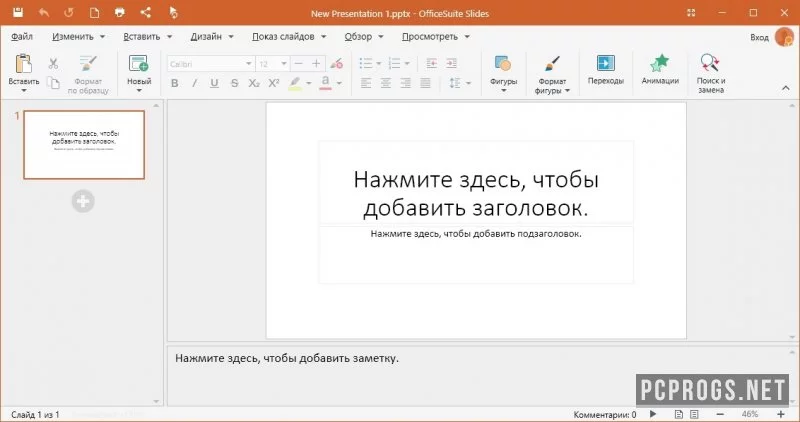800x422 pixels.
Task: Zoom in with the plus button
Action: pos(781,414)
